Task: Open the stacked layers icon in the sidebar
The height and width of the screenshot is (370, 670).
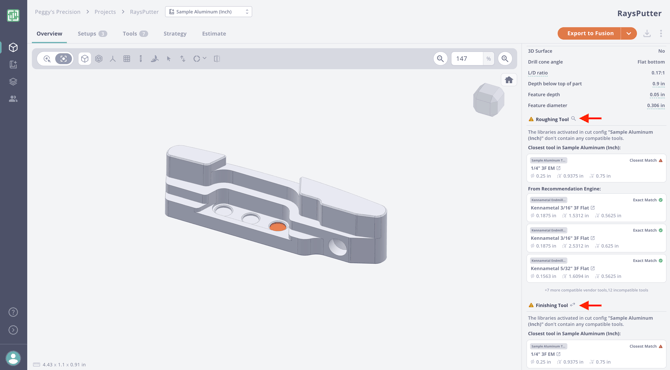Action: [13, 82]
